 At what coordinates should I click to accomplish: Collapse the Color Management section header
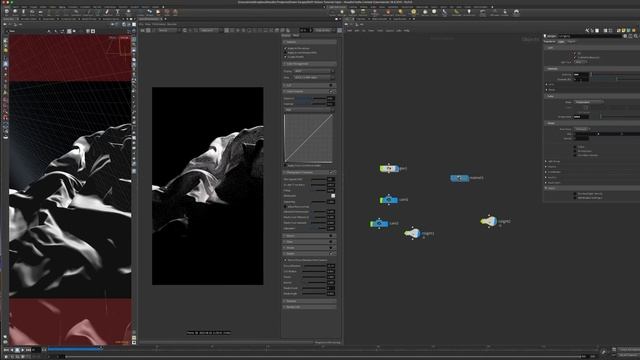(x=310, y=64)
